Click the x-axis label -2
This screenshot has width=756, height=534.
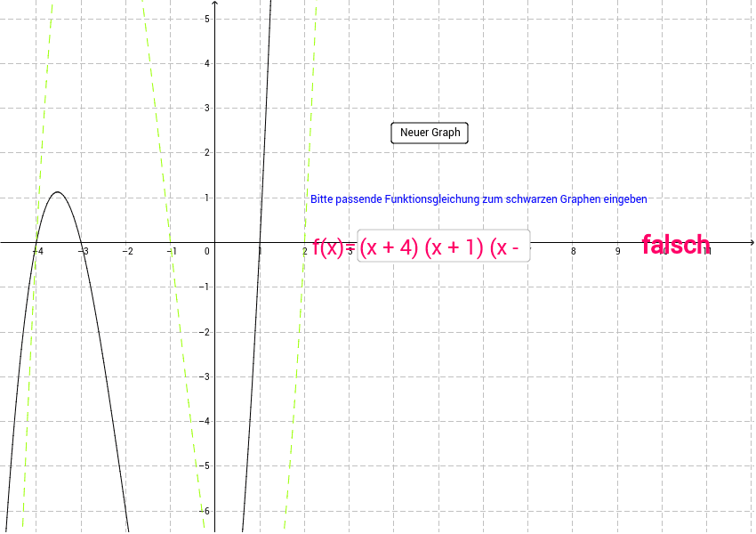point(127,251)
